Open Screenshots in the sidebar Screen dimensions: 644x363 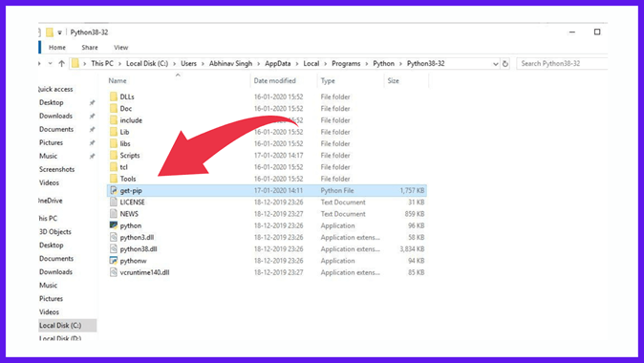[57, 169]
